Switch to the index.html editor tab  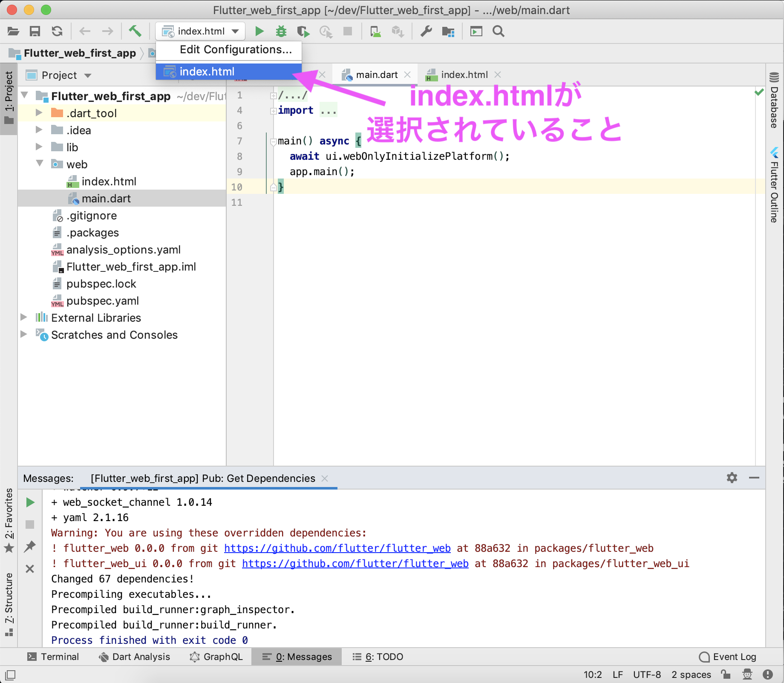[x=464, y=75]
